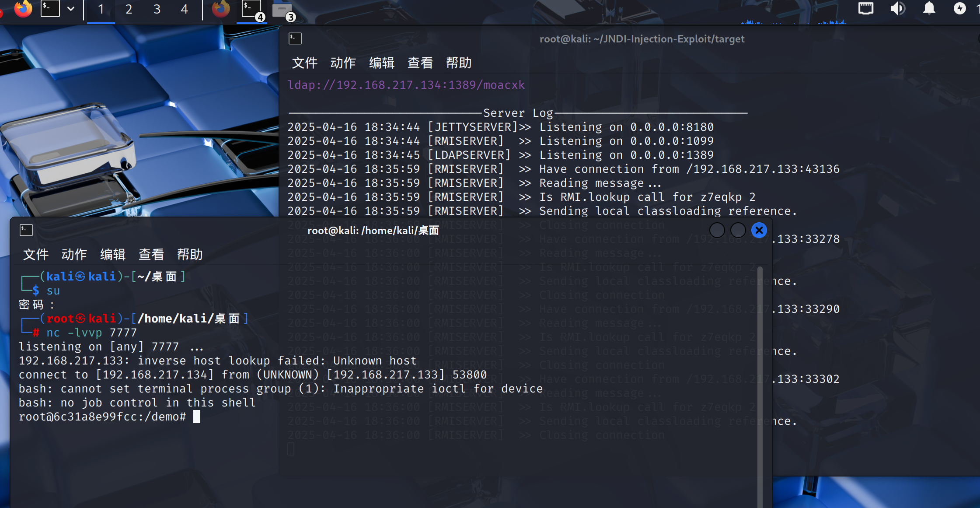
Task: Open the display/network panel icon
Action: pos(865,8)
